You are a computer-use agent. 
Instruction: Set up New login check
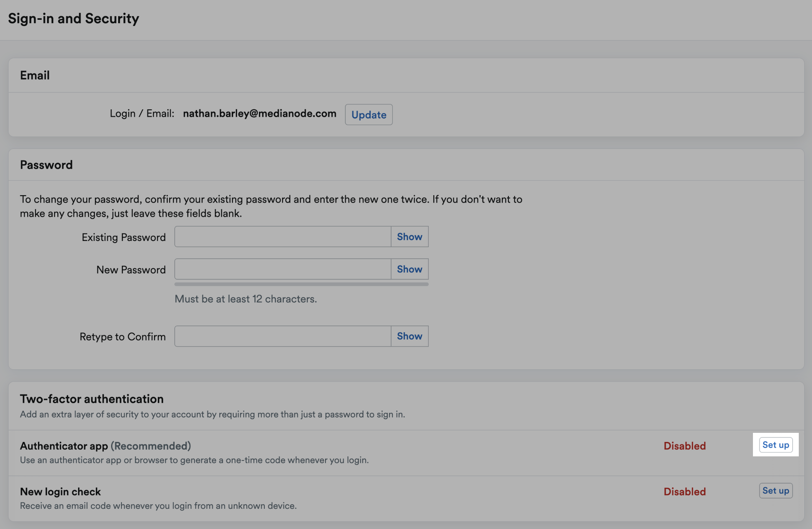pyautogui.click(x=776, y=491)
